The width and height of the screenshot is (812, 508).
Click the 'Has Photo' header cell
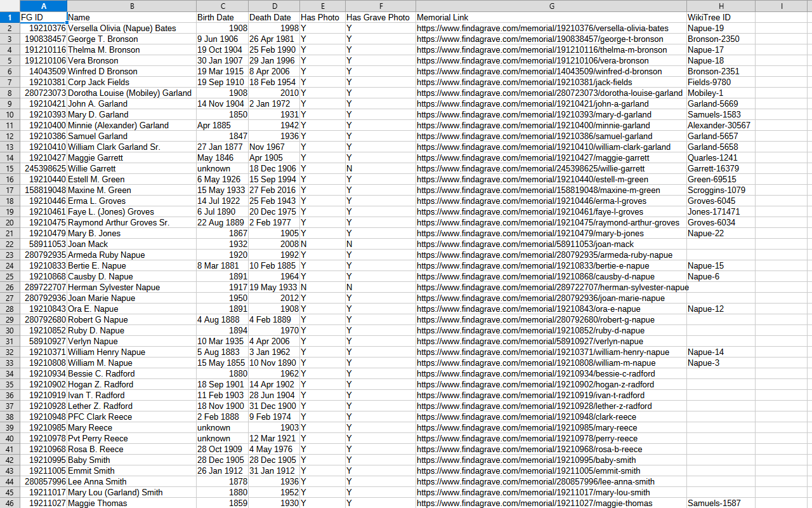tap(322, 17)
